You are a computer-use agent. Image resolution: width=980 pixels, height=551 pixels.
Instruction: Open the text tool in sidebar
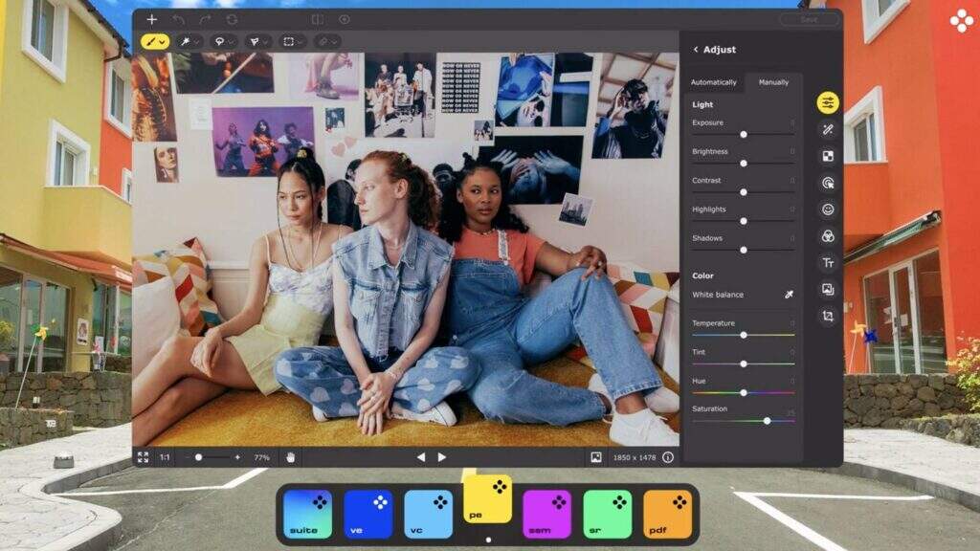tap(828, 262)
